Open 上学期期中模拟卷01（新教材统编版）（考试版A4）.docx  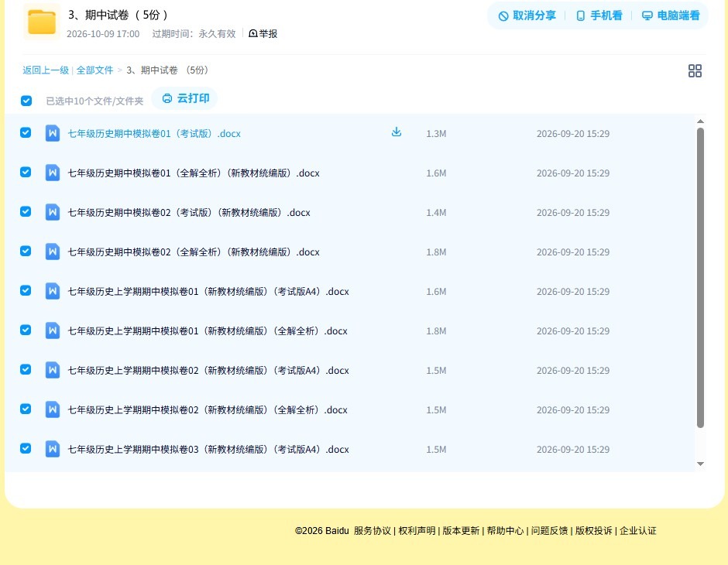point(208,291)
